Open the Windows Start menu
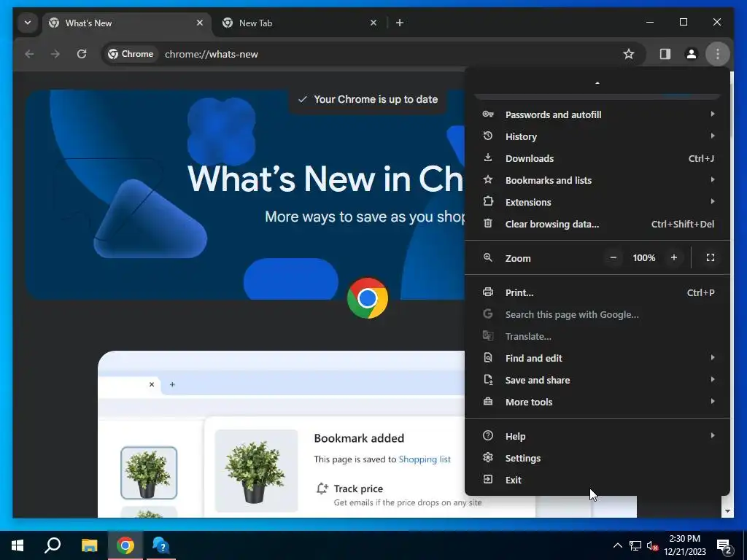This screenshot has height=560, width=747. click(x=18, y=545)
